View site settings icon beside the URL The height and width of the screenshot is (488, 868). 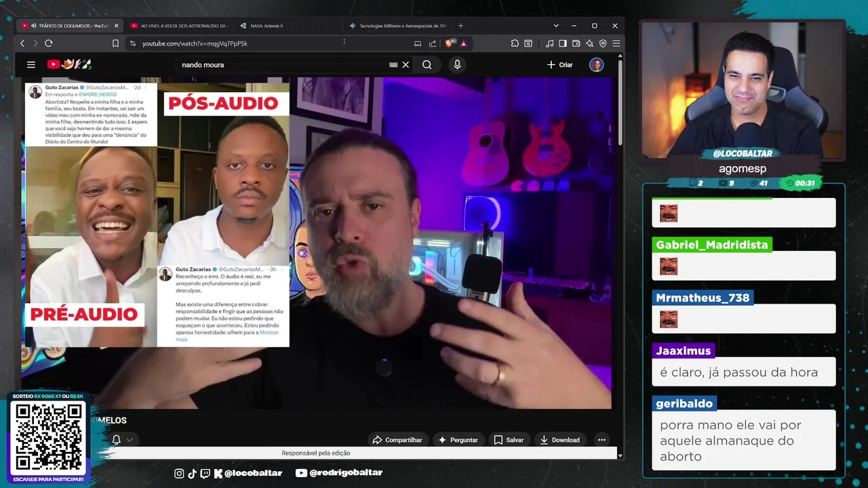point(133,43)
